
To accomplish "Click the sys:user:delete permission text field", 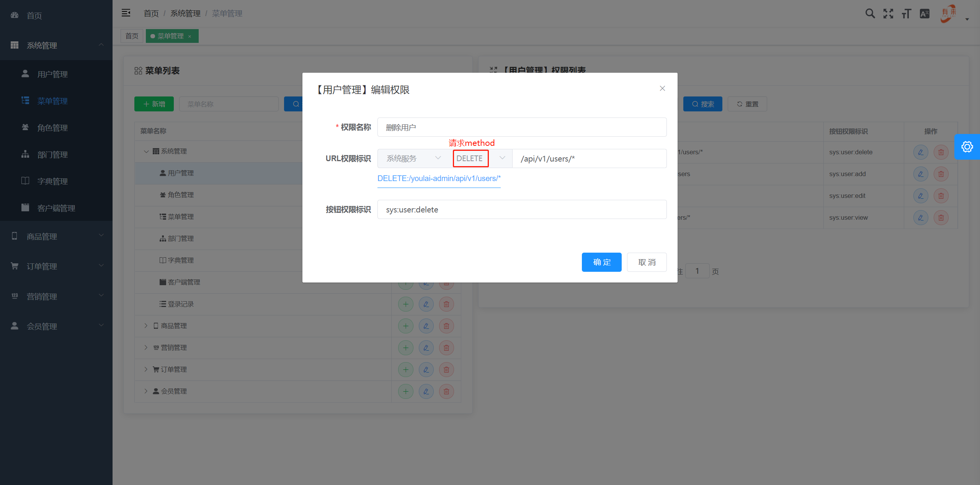I will [x=521, y=209].
